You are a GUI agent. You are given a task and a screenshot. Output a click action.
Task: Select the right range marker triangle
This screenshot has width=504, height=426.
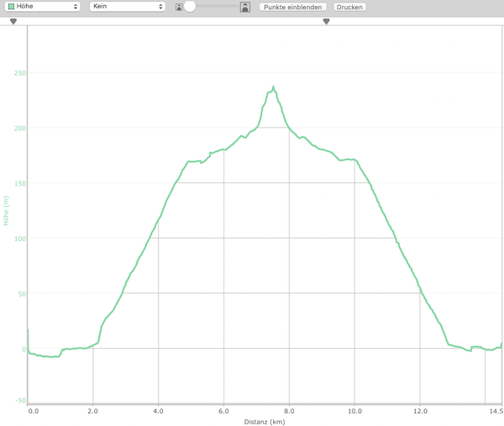pos(326,22)
